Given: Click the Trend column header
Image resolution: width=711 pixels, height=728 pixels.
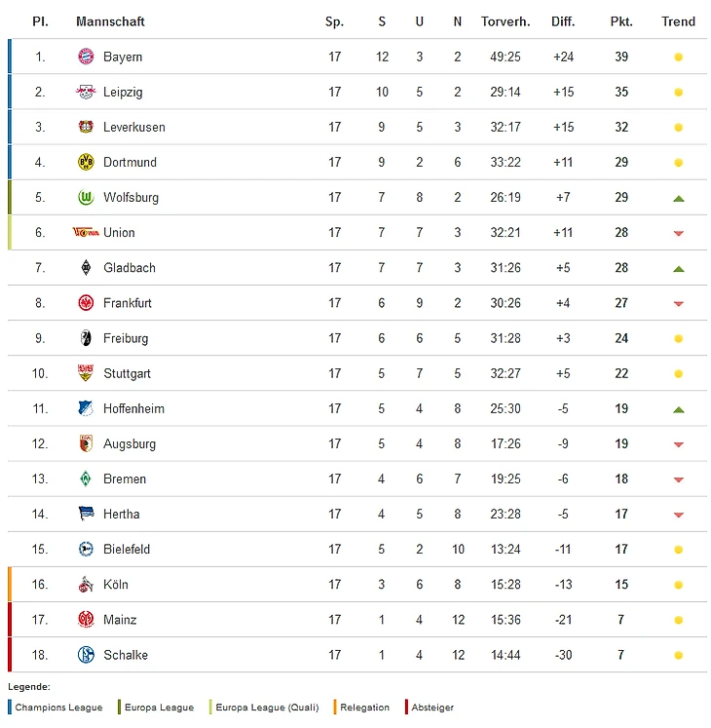Looking at the screenshot, I should 678,21.
